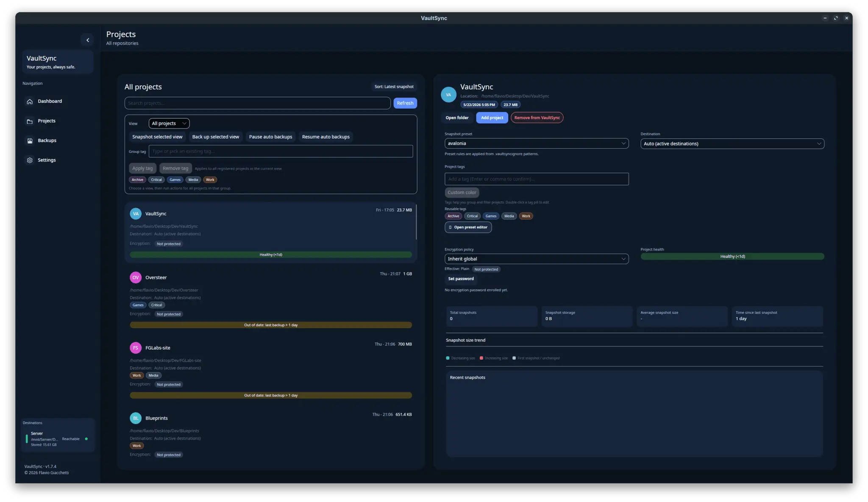Click Media pill in Reusable tags
This screenshot has width=868, height=502.
pos(509,216)
